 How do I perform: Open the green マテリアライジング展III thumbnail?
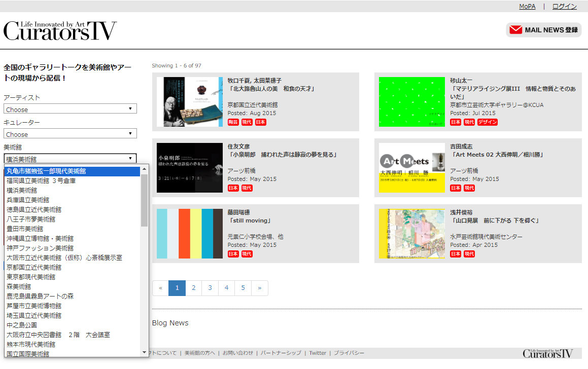[x=411, y=101]
